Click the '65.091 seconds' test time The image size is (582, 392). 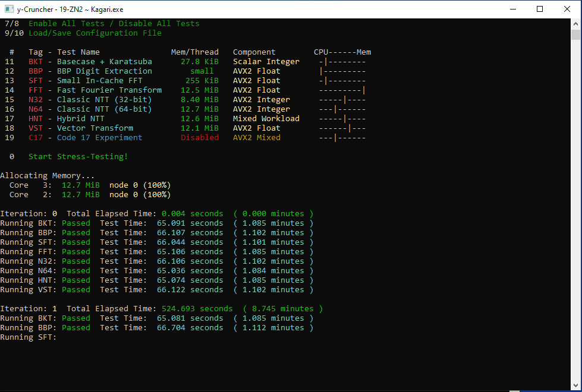[x=190, y=223]
